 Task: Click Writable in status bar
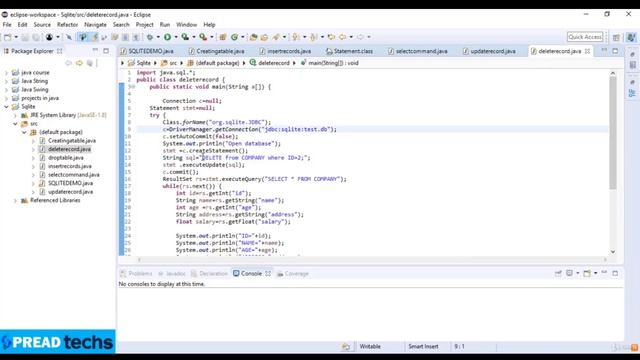pos(370,347)
